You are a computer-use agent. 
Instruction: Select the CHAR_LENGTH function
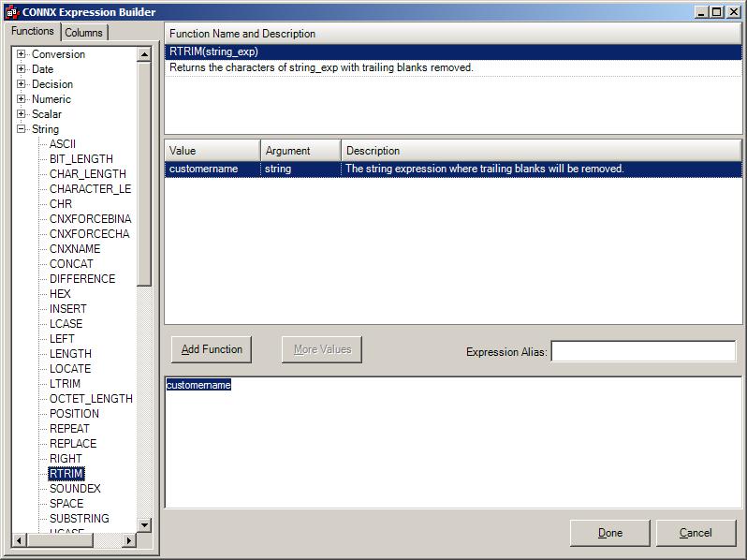tap(88, 174)
